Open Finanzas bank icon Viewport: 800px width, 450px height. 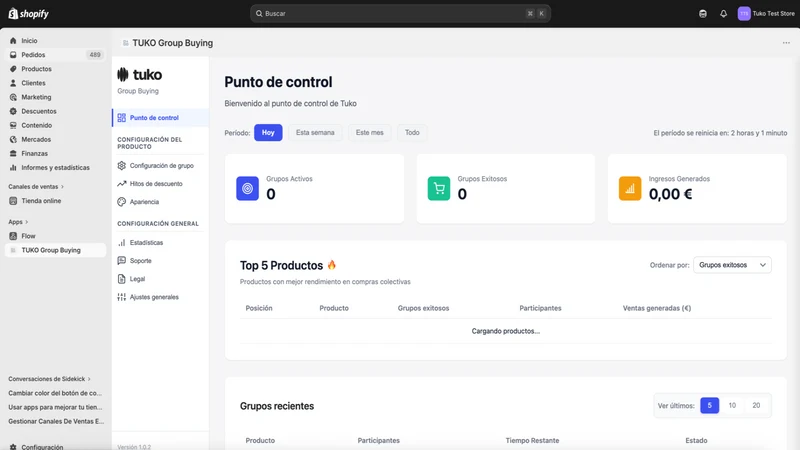coord(13,154)
